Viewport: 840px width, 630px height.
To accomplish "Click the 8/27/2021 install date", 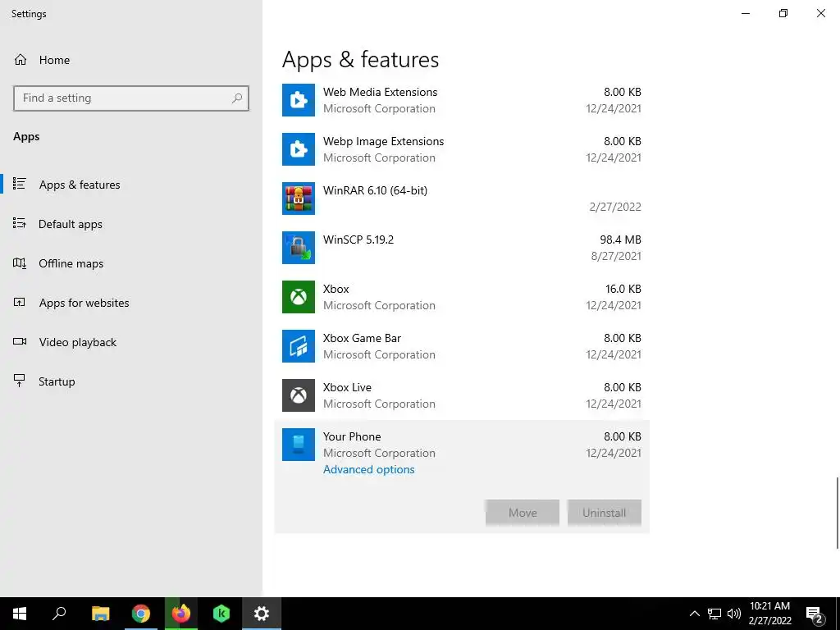I will [x=616, y=256].
